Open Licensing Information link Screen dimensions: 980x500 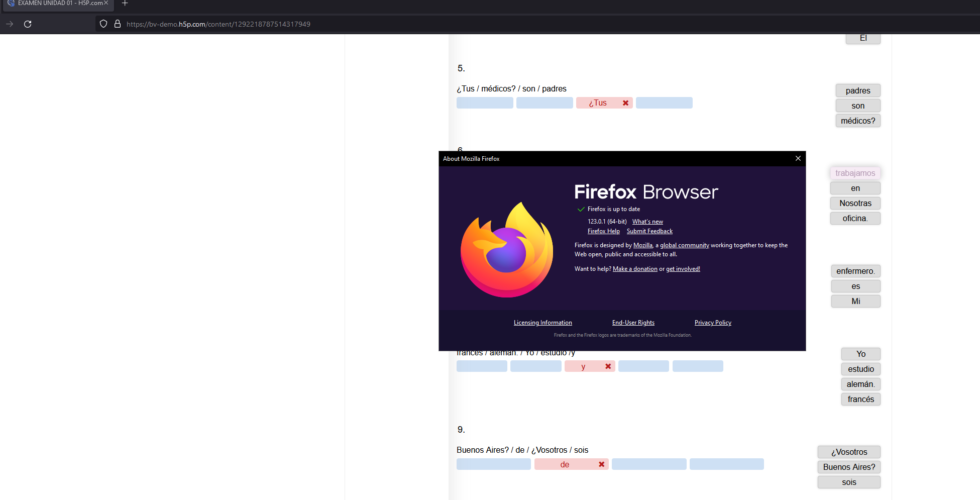click(x=542, y=323)
